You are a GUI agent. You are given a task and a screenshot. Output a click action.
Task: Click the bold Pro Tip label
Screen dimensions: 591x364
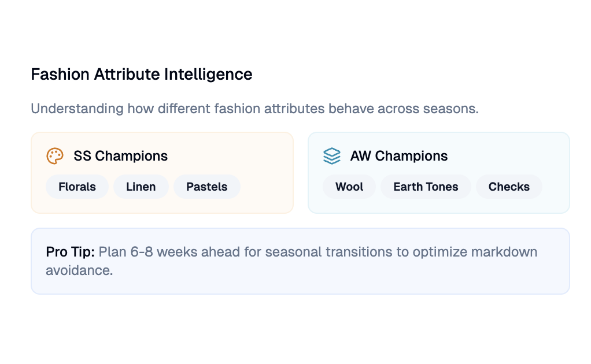click(x=70, y=252)
